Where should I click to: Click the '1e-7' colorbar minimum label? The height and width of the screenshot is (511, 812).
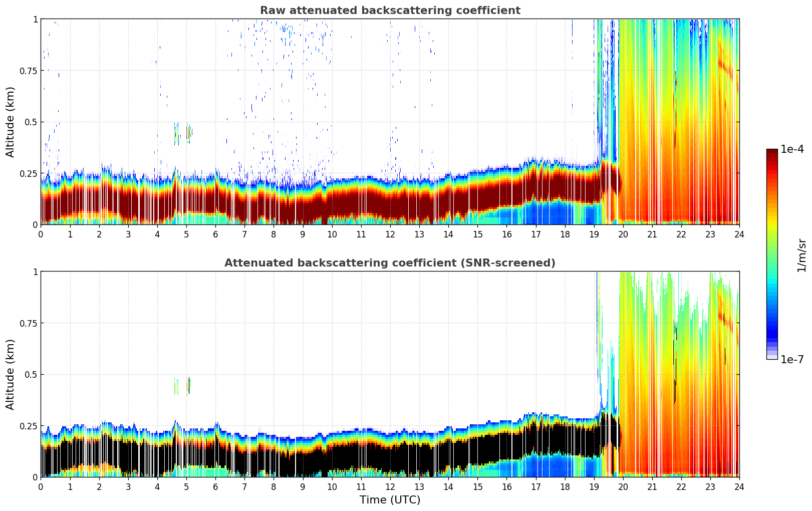(792, 360)
